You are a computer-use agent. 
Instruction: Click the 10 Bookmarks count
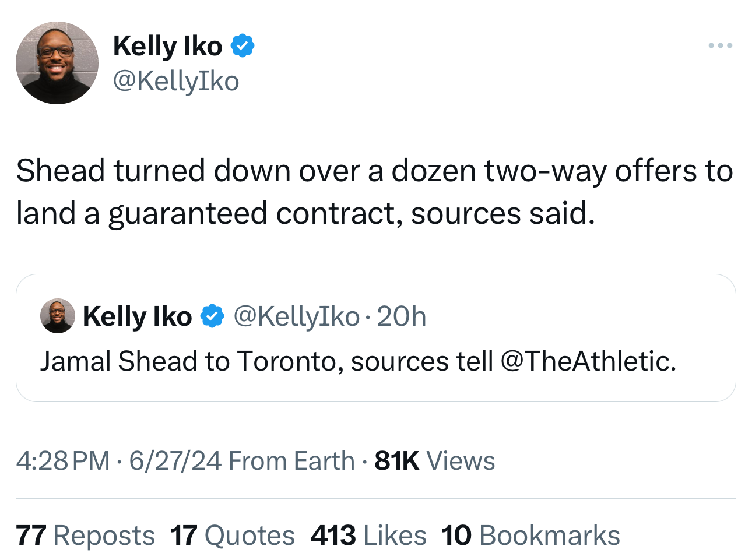coord(530,535)
